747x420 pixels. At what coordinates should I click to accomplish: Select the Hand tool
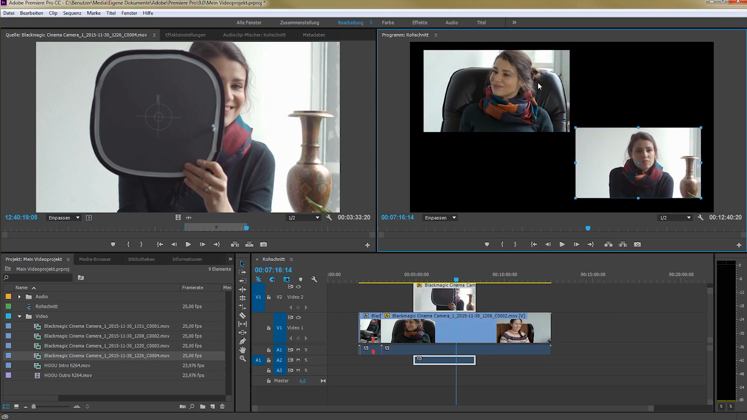(242, 350)
